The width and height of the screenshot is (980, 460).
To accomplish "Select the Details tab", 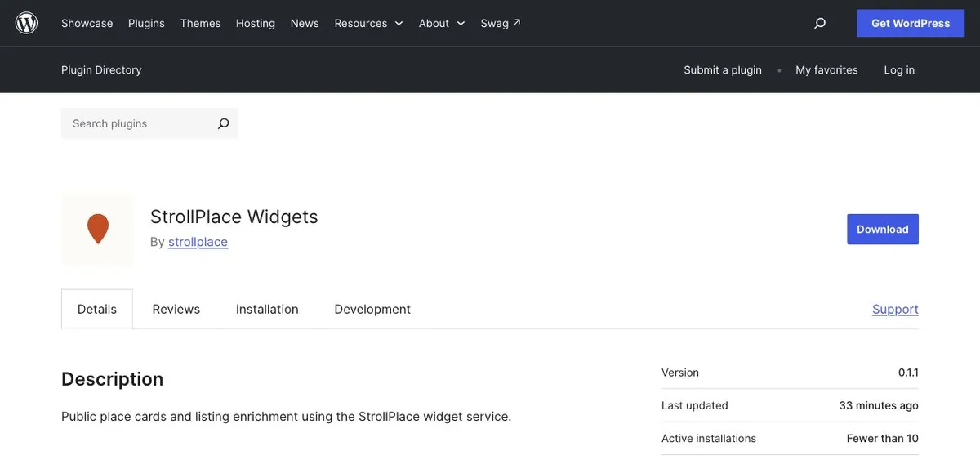I will tap(97, 309).
